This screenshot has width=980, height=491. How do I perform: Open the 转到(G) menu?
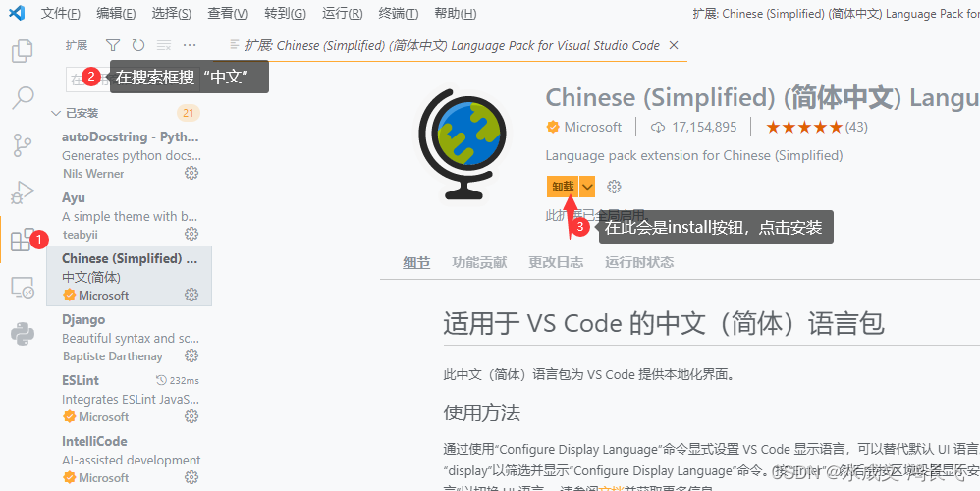(285, 13)
